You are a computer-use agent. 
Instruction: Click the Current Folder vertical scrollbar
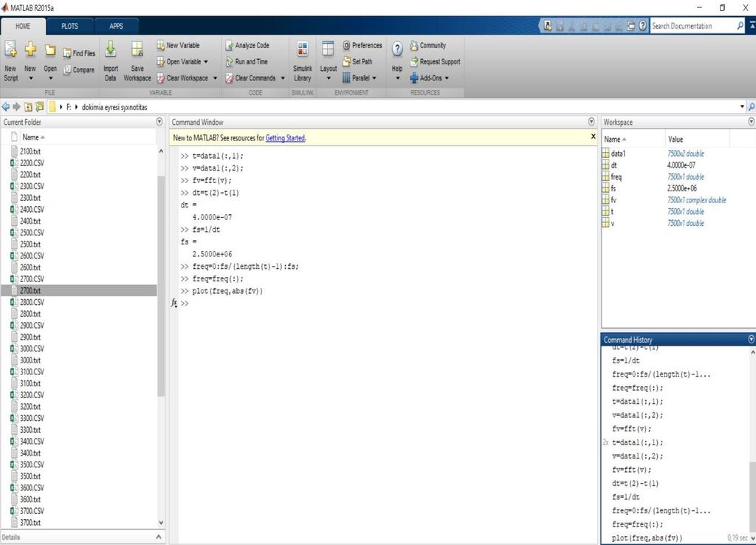click(161, 286)
